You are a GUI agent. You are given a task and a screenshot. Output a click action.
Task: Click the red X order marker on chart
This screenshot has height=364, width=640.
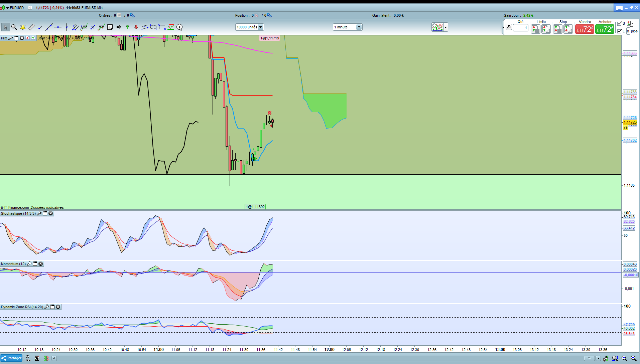[269, 113]
